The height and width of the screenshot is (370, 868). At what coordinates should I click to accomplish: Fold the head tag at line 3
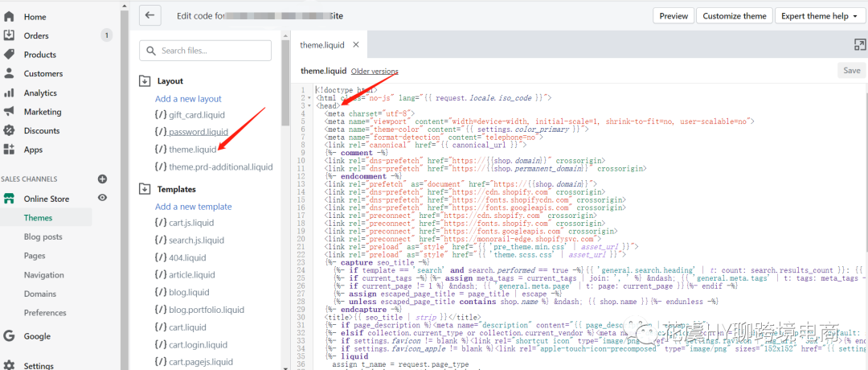[309, 105]
